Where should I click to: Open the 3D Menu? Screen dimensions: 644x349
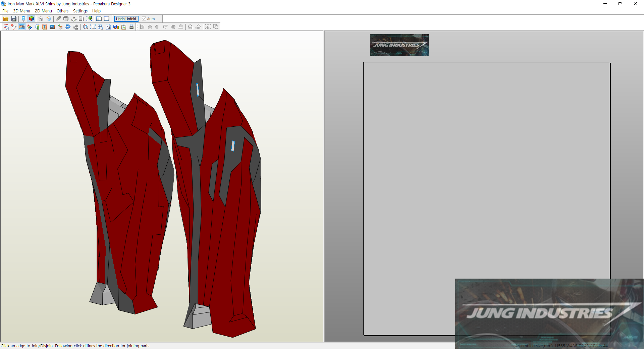[21, 11]
